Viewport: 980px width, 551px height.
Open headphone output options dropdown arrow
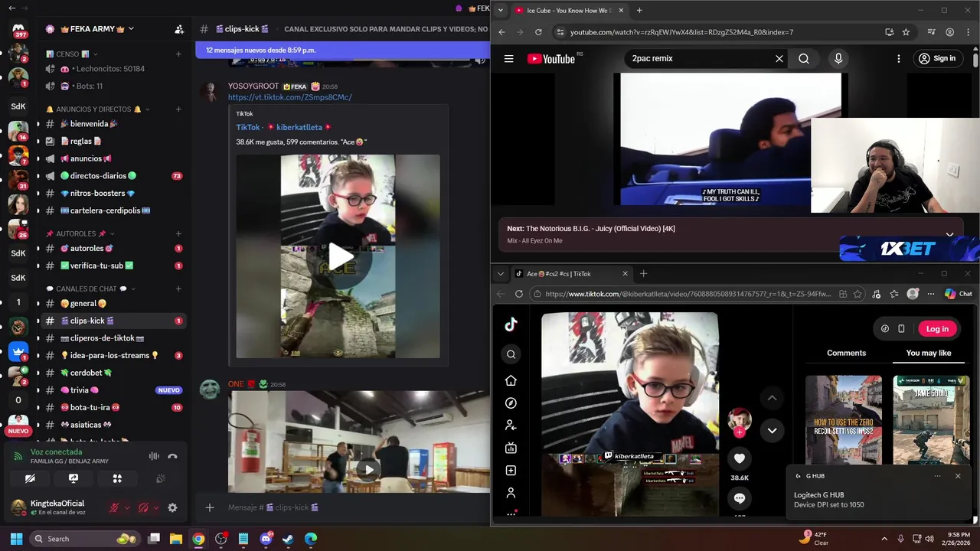tap(156, 507)
